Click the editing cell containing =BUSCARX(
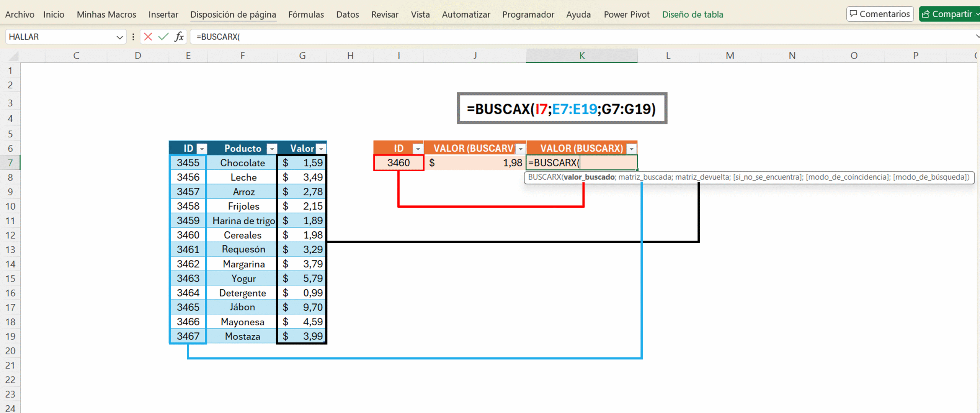Viewport: 980px width, 413px height. click(581, 163)
